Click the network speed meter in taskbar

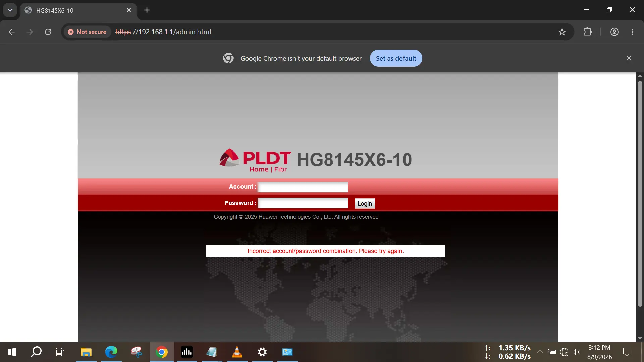508,352
